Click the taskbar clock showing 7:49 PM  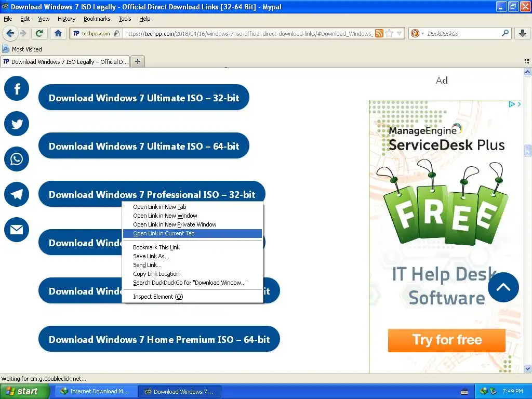tap(513, 391)
